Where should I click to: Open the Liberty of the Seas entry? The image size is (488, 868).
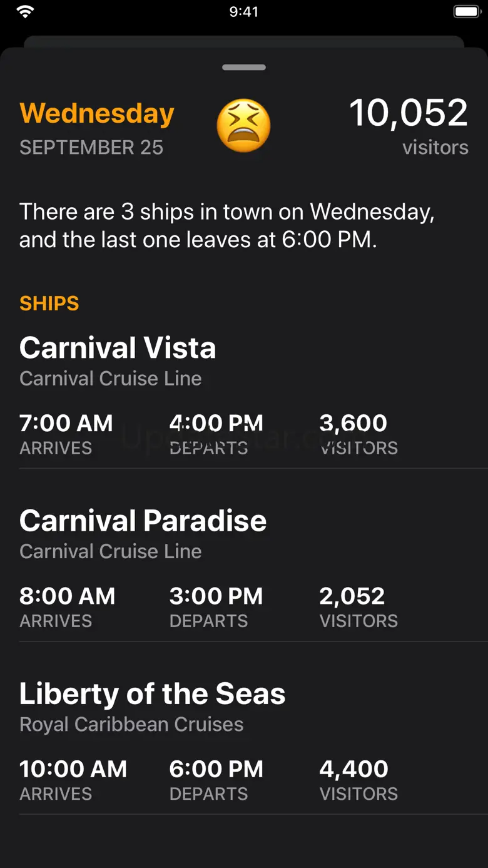tap(152, 693)
